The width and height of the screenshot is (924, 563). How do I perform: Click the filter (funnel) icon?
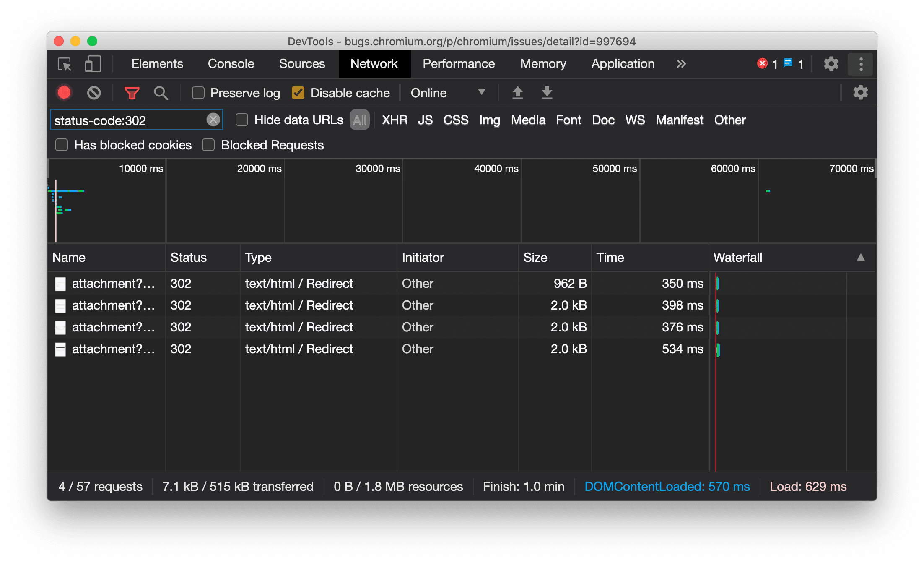coord(131,93)
